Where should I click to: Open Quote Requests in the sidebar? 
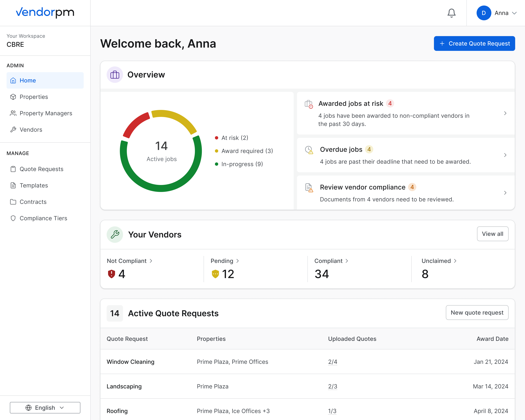41,169
